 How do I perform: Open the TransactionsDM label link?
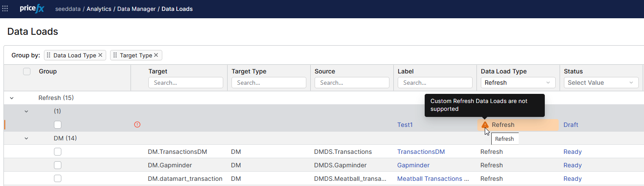[421, 152]
